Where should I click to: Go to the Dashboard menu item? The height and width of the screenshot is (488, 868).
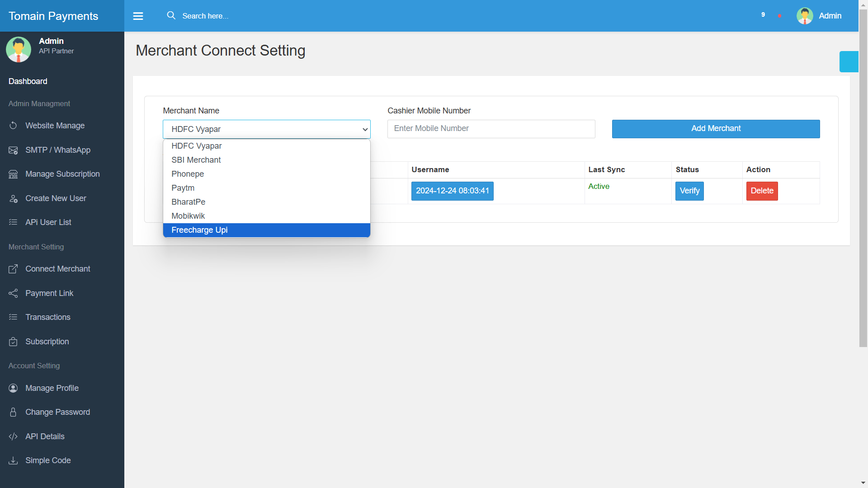point(28,81)
